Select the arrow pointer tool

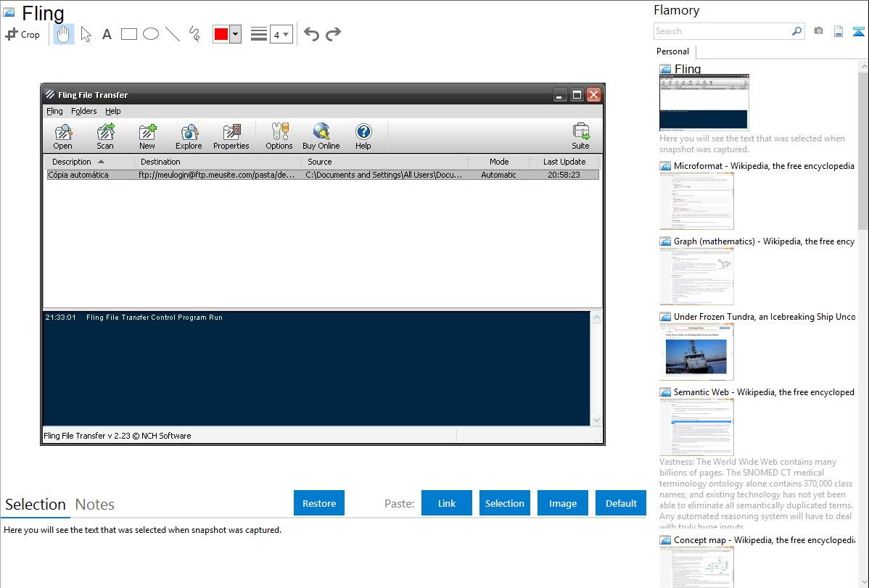[86, 34]
